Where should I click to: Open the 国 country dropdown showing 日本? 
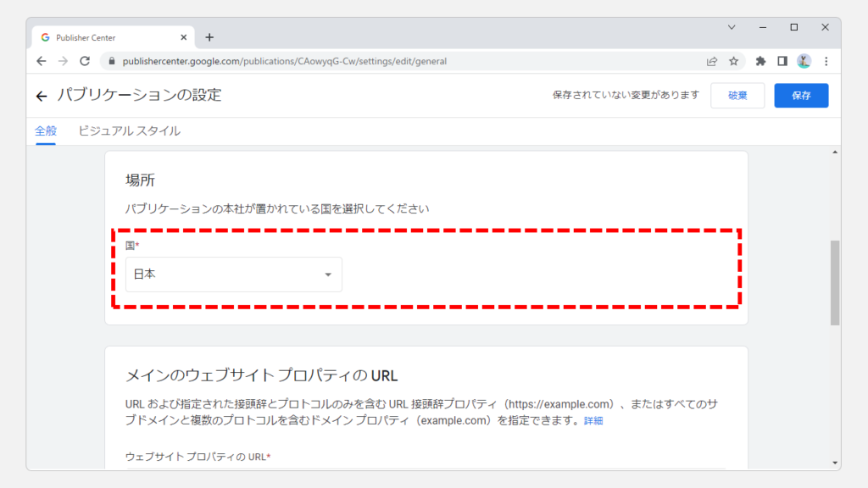(x=234, y=274)
